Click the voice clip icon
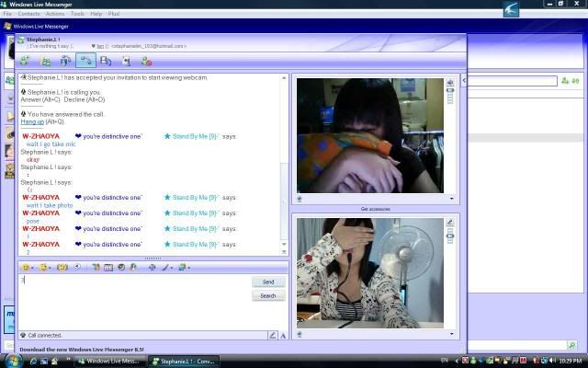Screen dimensions: 588x368 pyautogui.click(x=77, y=267)
